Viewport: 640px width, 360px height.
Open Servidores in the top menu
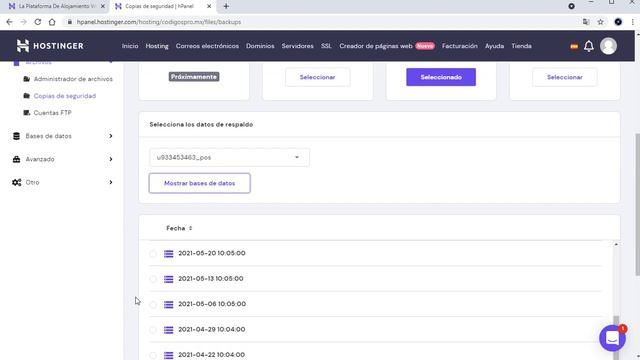pyautogui.click(x=298, y=46)
